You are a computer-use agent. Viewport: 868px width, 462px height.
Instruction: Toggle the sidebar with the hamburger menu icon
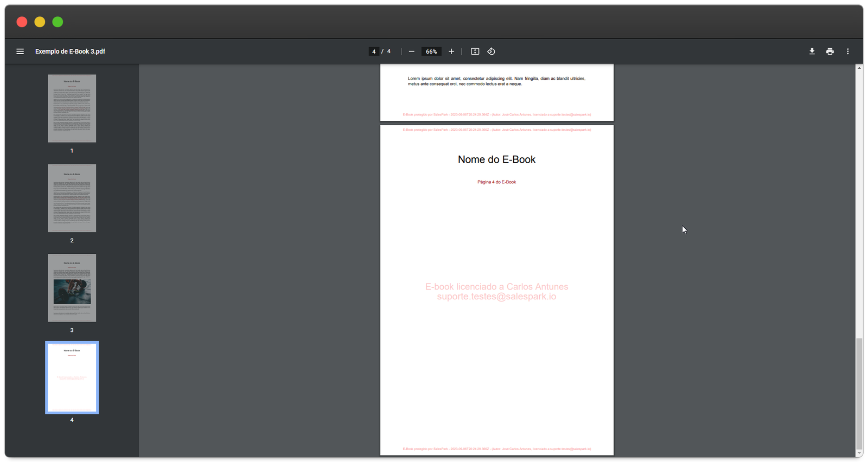coord(20,52)
